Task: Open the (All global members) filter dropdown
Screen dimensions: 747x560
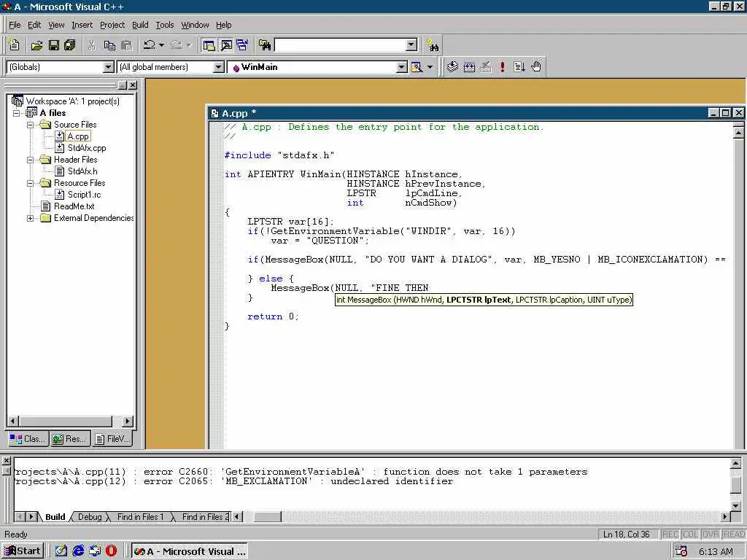Action: (219, 67)
